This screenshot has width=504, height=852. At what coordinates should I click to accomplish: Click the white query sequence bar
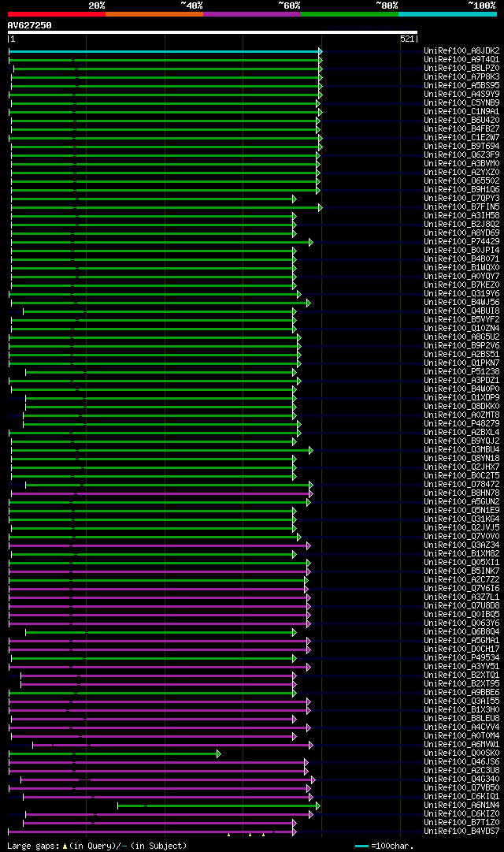coord(213,32)
